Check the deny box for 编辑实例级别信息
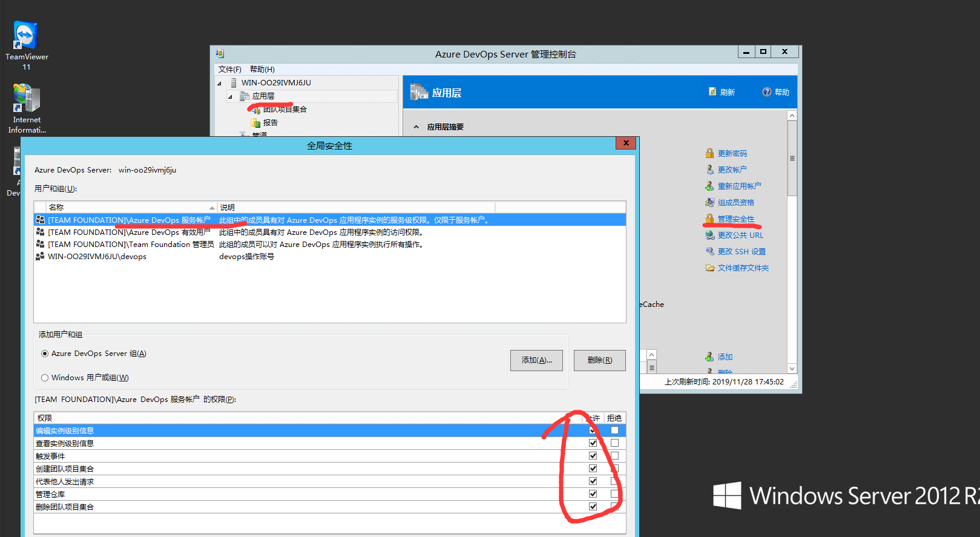Viewport: 980px width, 537px height. 614,430
